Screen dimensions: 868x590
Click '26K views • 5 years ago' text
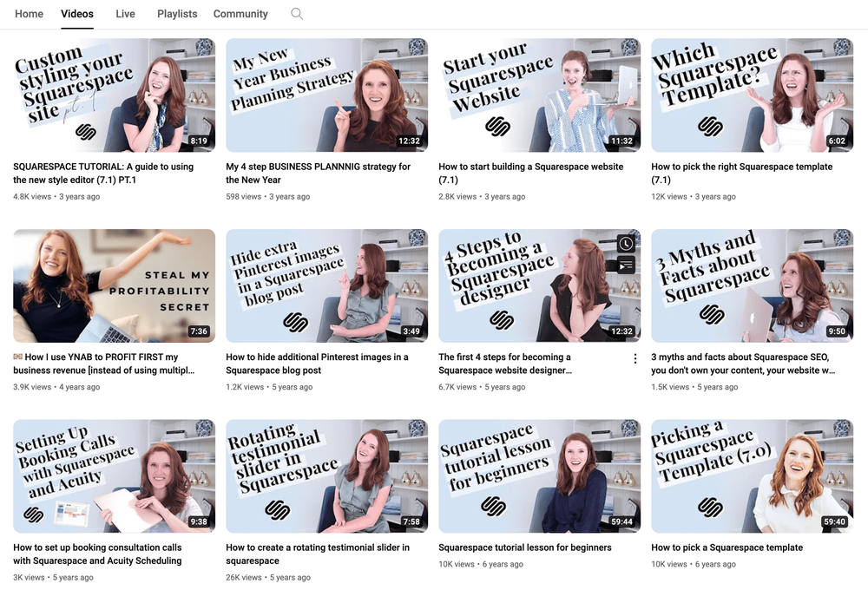(268, 577)
